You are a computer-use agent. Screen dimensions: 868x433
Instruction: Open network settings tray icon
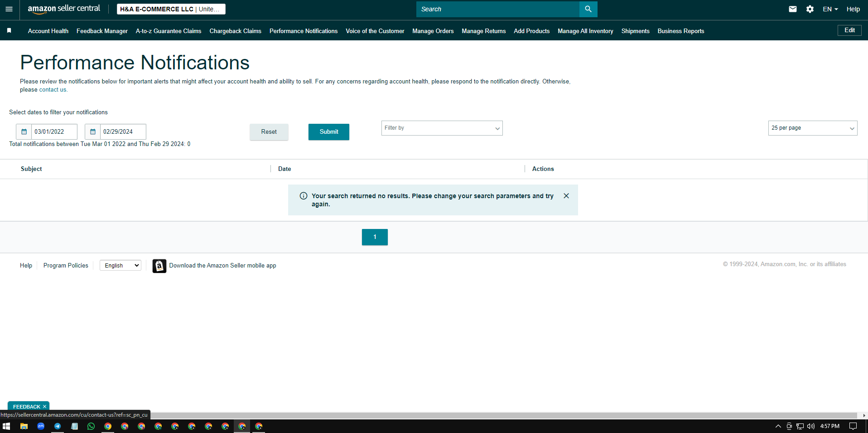point(800,426)
